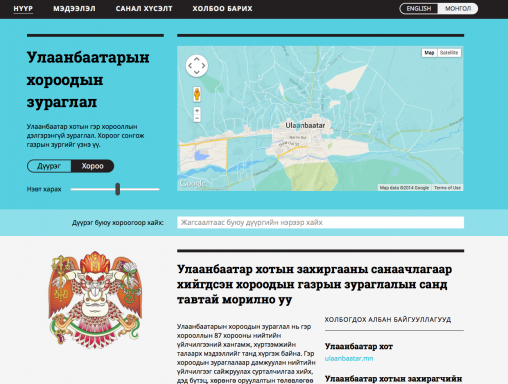Viewport: 508px width, 384px height.
Task: Select the Дүүрэг view option
Action: (x=49, y=166)
